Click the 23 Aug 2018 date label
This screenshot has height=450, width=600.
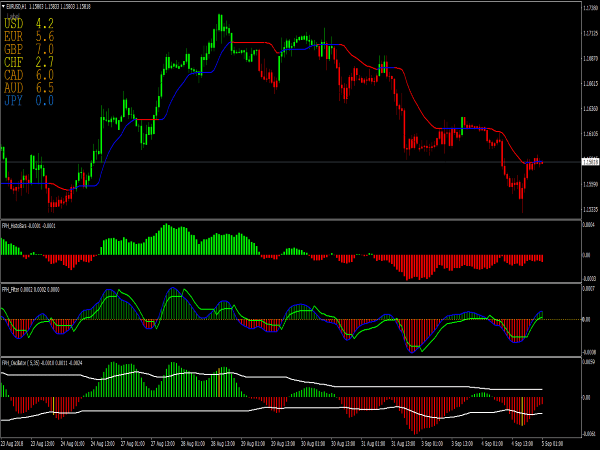pos(12,444)
